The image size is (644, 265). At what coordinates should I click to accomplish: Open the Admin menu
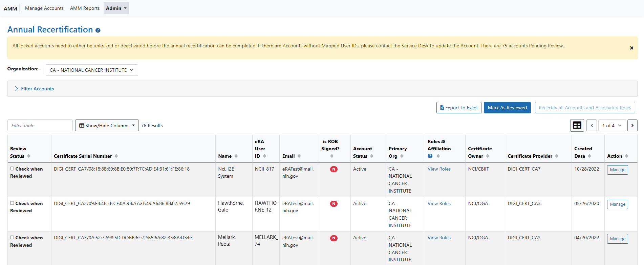click(116, 8)
